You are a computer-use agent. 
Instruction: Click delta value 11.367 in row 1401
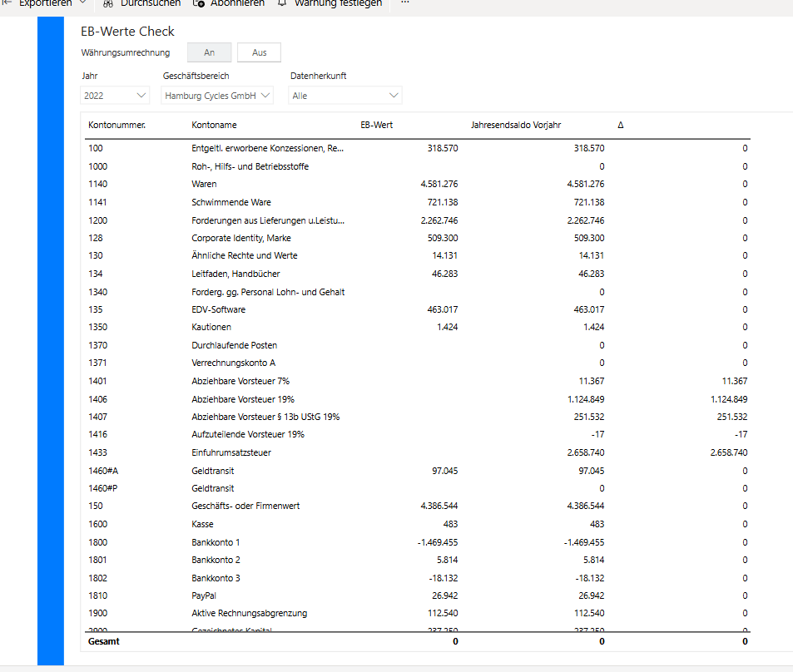point(734,381)
